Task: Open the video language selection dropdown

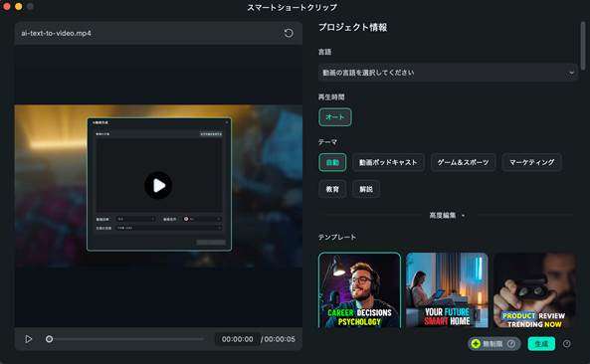Action: pos(448,73)
